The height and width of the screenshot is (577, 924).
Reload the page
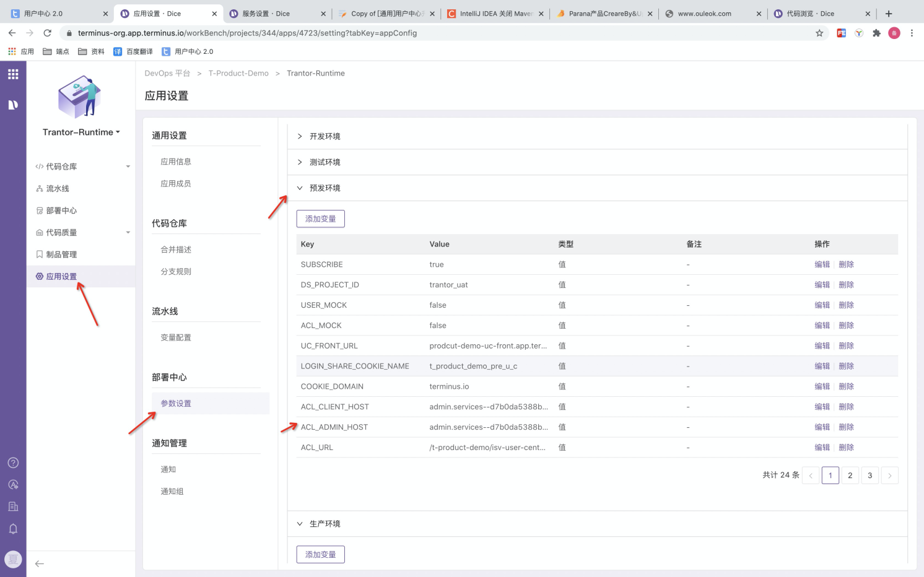click(47, 33)
